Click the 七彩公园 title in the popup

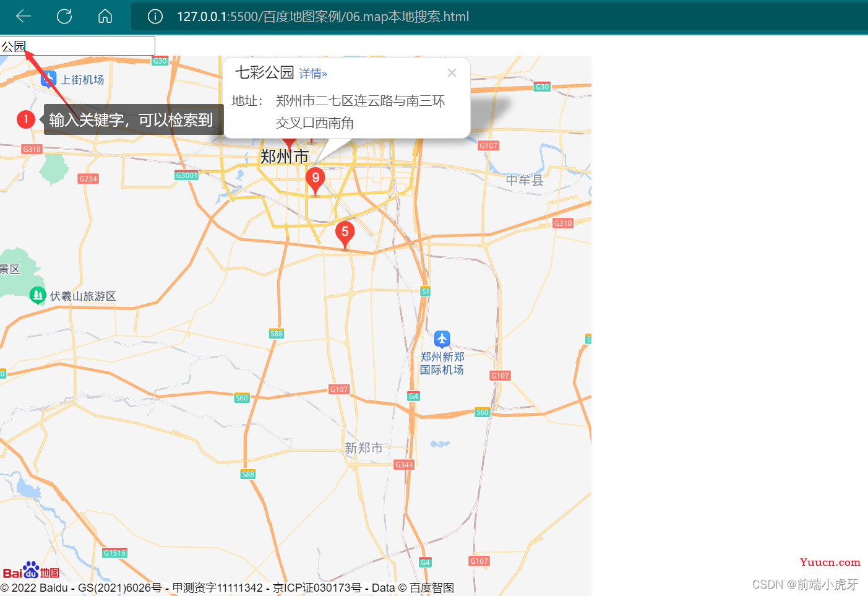[264, 72]
